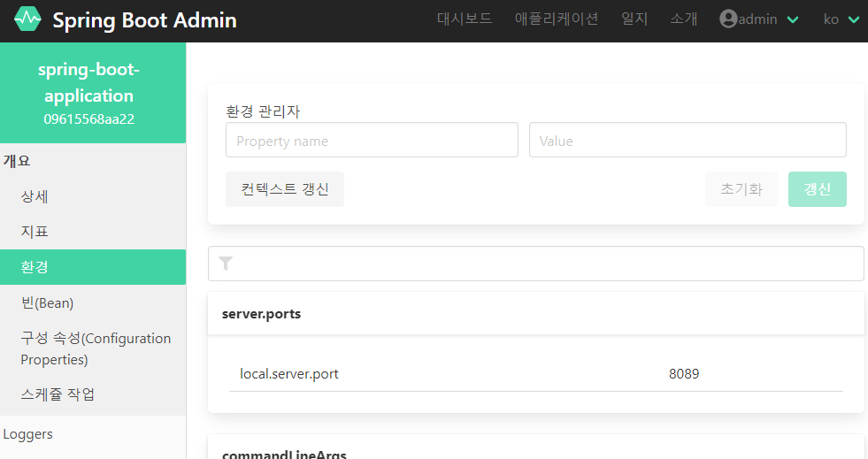The width and height of the screenshot is (868, 459).
Task: Open the 애플리케이션 nav item
Action: pos(557,19)
